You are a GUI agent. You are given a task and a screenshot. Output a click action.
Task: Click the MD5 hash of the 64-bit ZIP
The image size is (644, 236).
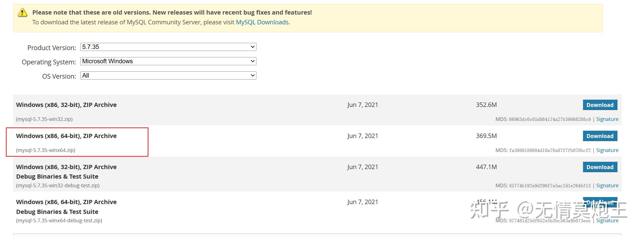tap(550, 151)
